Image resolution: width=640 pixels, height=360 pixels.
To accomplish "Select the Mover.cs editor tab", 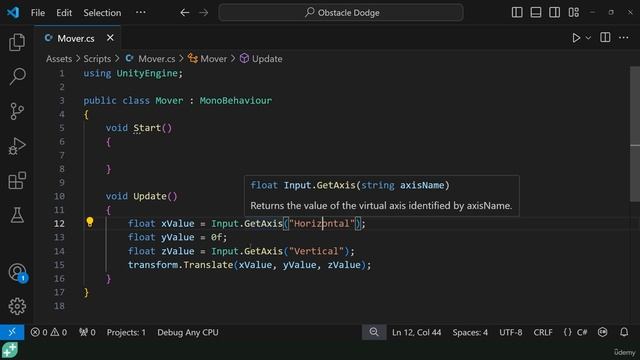I will (x=78, y=38).
